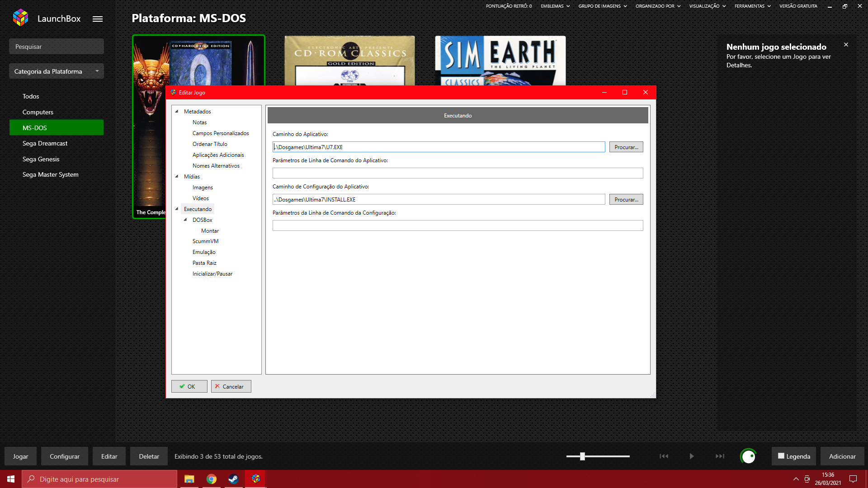Open Nomes Alternativos tree item

coord(216,166)
